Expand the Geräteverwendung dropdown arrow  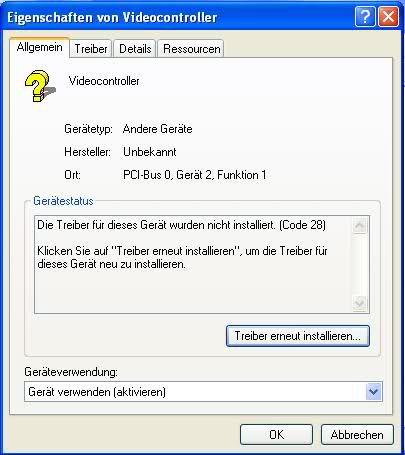tap(373, 392)
